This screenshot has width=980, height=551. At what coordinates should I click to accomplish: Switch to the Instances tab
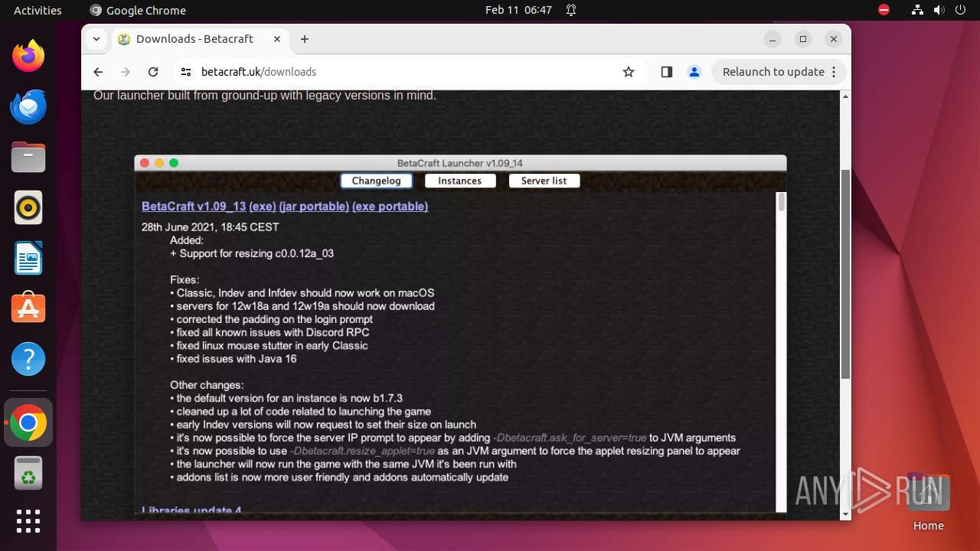(x=460, y=181)
